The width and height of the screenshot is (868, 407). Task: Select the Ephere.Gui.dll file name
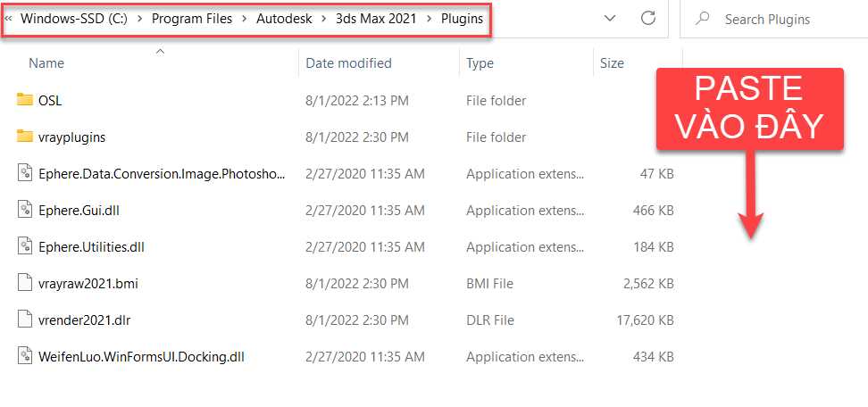tap(79, 210)
